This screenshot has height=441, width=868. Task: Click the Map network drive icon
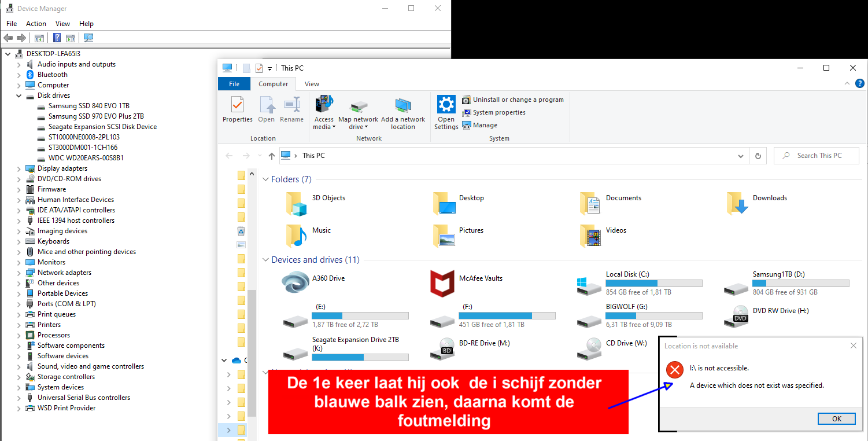(358, 105)
